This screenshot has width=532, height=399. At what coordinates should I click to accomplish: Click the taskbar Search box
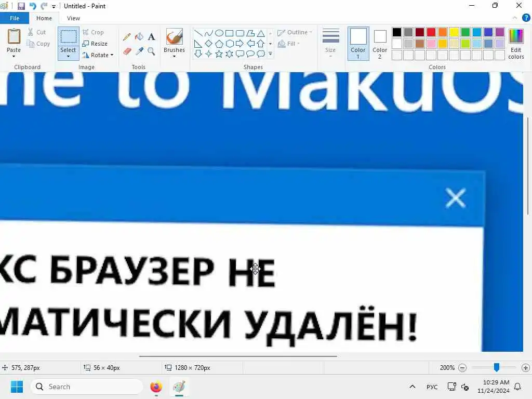[87, 387]
